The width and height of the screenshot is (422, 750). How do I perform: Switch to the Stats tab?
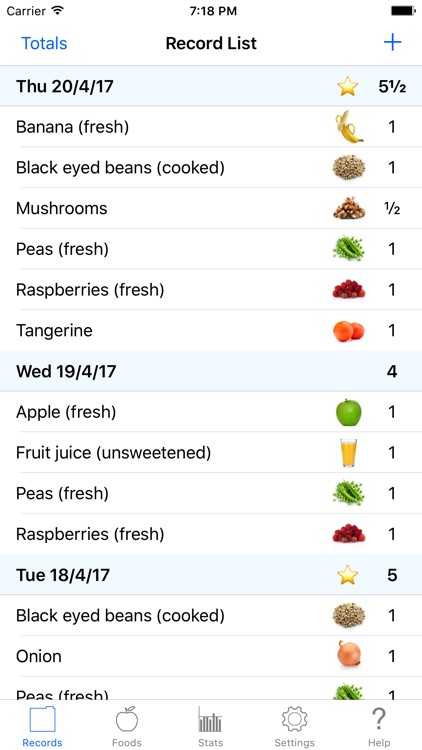point(211,726)
